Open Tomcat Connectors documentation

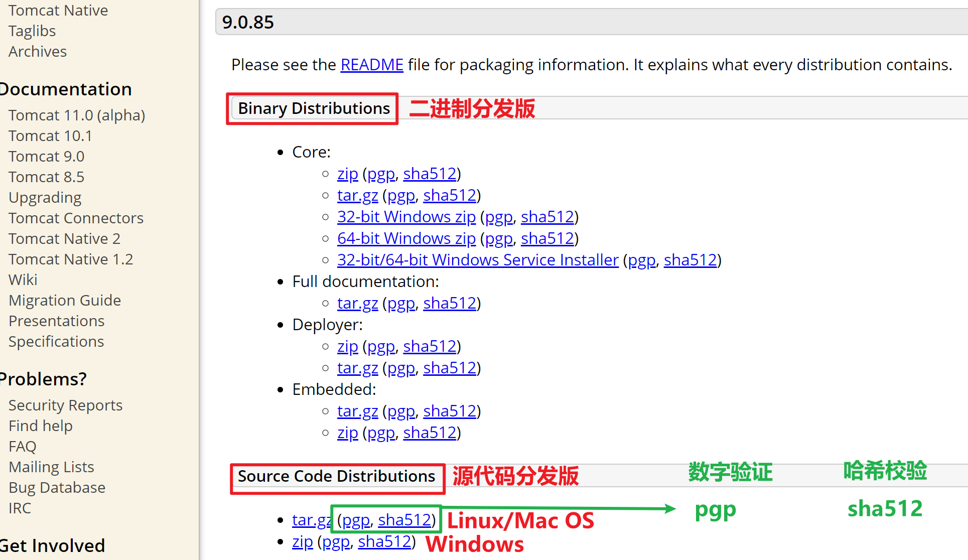76,218
